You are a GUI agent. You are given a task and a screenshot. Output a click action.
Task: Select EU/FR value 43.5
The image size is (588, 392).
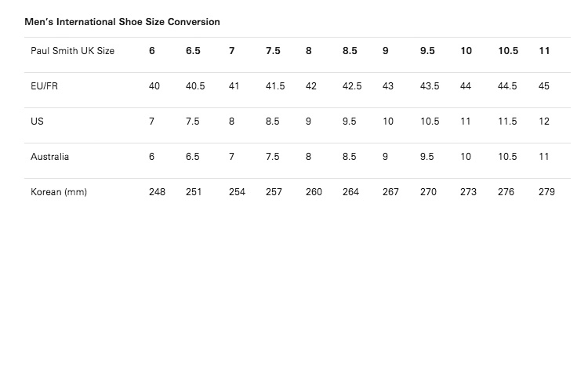pos(430,86)
